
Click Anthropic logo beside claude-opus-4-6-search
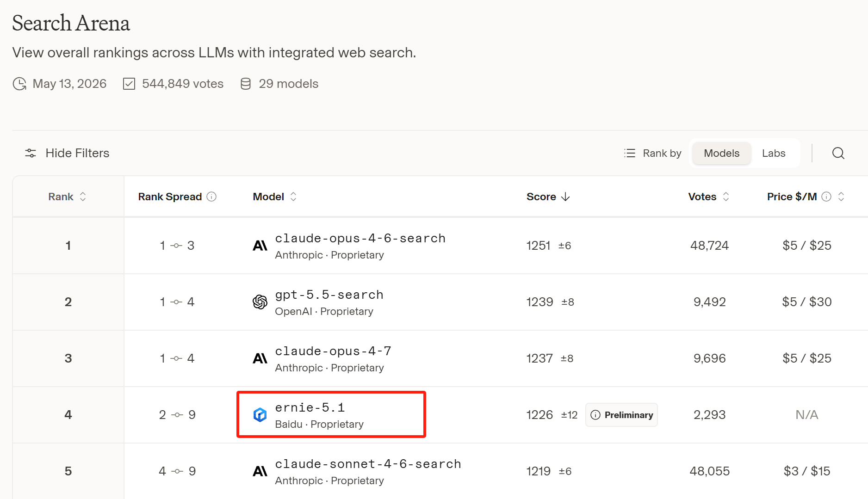coord(260,246)
